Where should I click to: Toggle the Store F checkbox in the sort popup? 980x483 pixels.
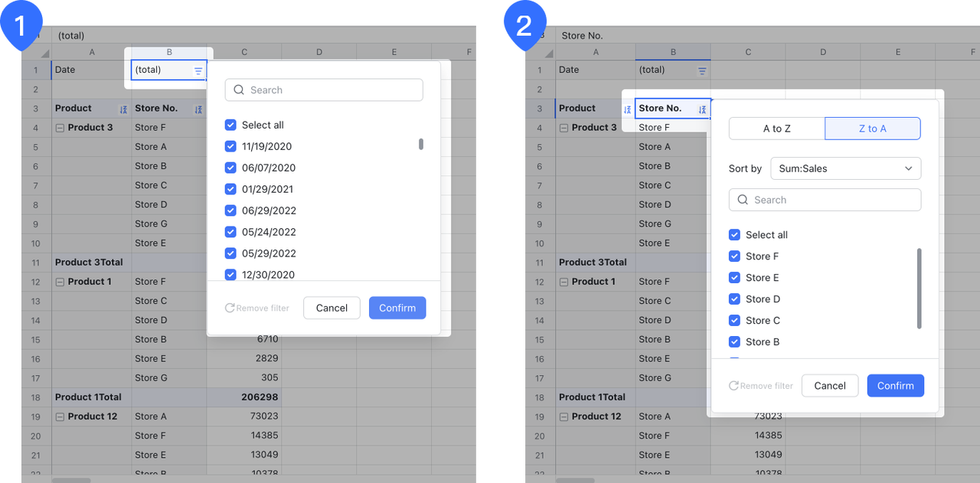click(734, 256)
